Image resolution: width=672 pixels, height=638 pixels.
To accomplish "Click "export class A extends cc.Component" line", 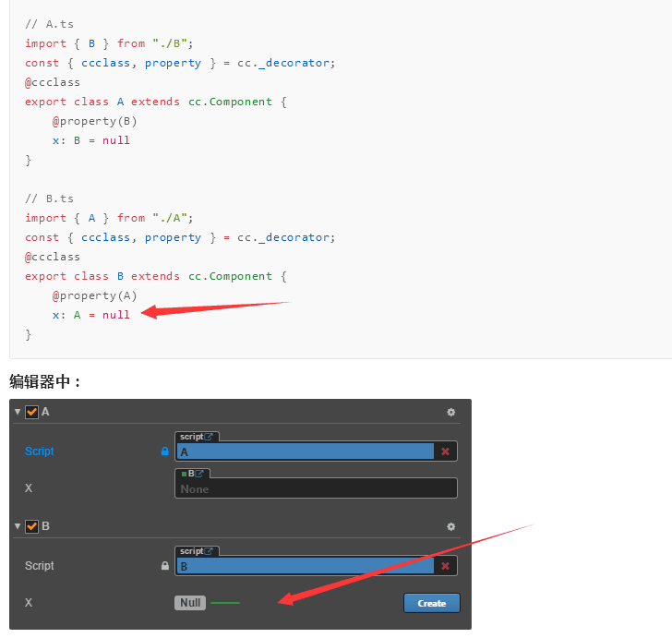I will coord(156,102).
